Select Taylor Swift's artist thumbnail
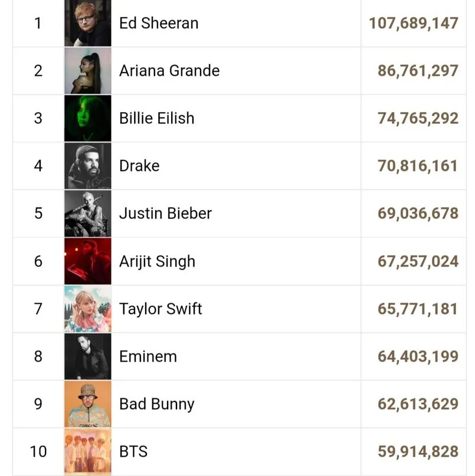This screenshot has height=476, width=475. 87,308
